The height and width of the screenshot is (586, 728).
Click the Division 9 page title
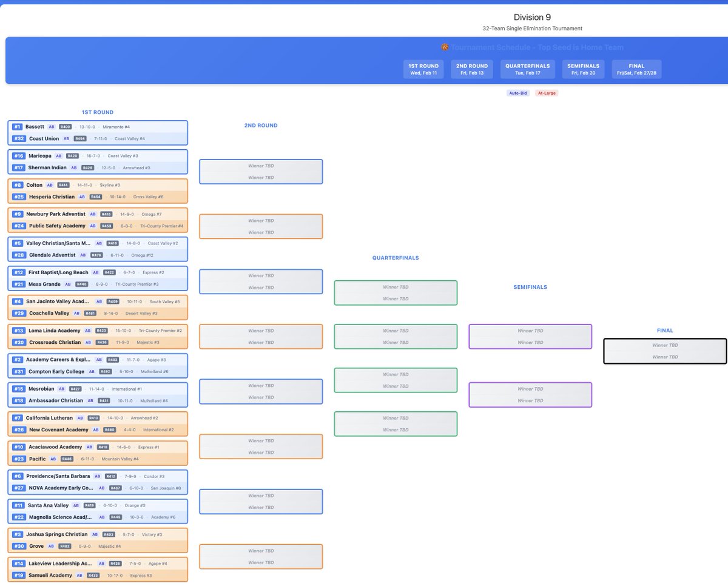click(532, 17)
